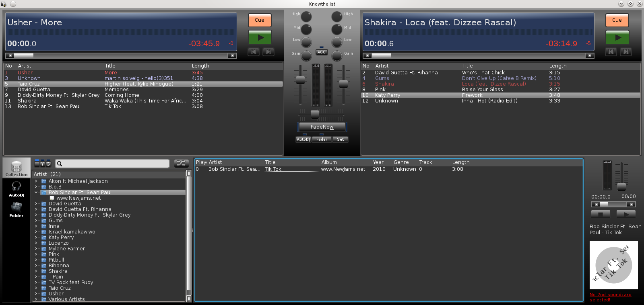Toggle the Y filter button
Viewport: 644px width, 305px height.
[43, 163]
